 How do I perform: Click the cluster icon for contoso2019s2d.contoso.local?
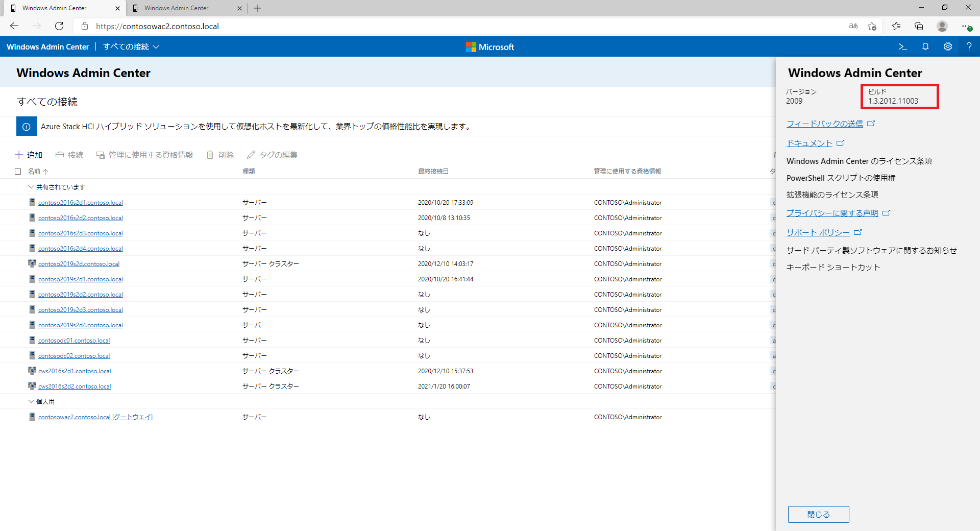click(32, 263)
